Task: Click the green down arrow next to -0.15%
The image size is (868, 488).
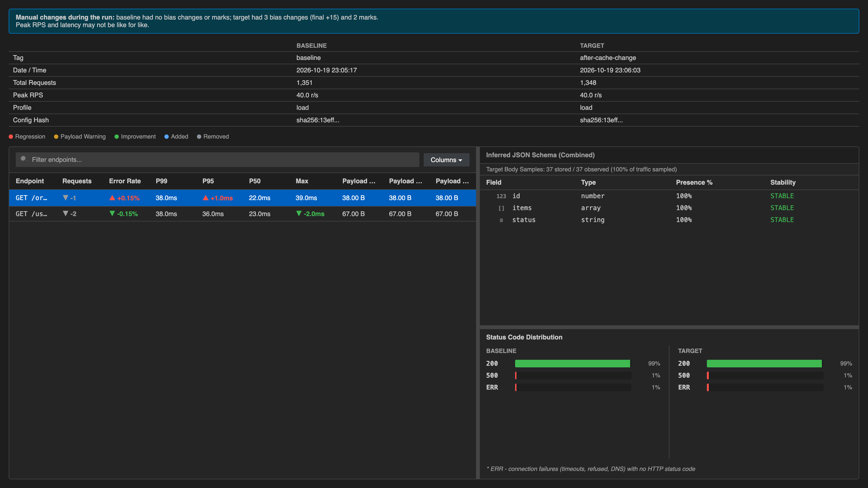Action: pos(112,214)
